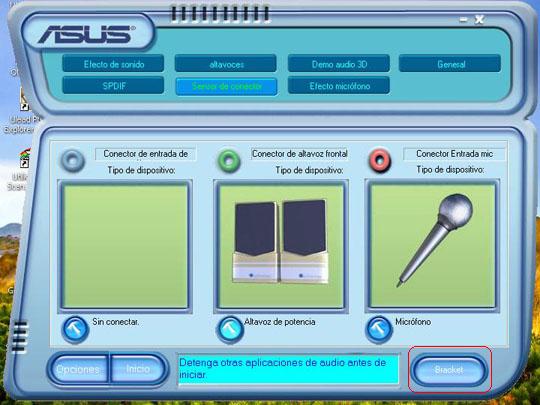The image size is (540, 405).
Task: Click the blue line-in connector jack icon
Action: [x=73, y=160]
